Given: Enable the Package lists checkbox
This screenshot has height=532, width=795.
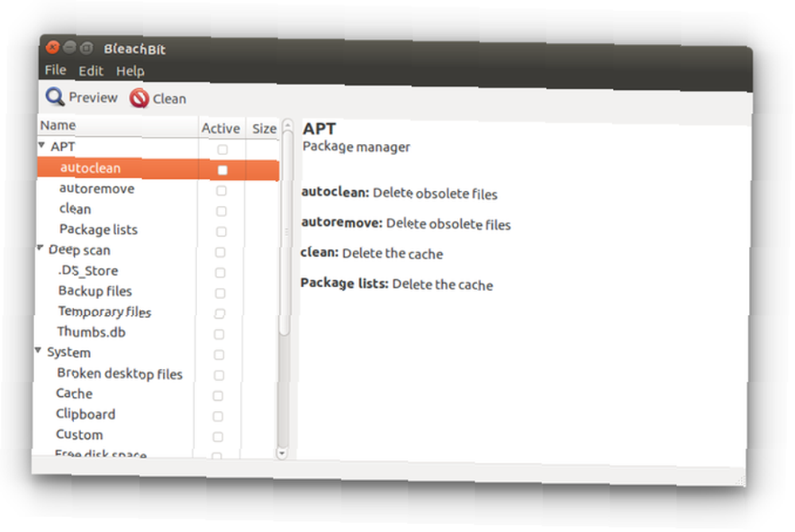Looking at the screenshot, I should pos(221,231).
